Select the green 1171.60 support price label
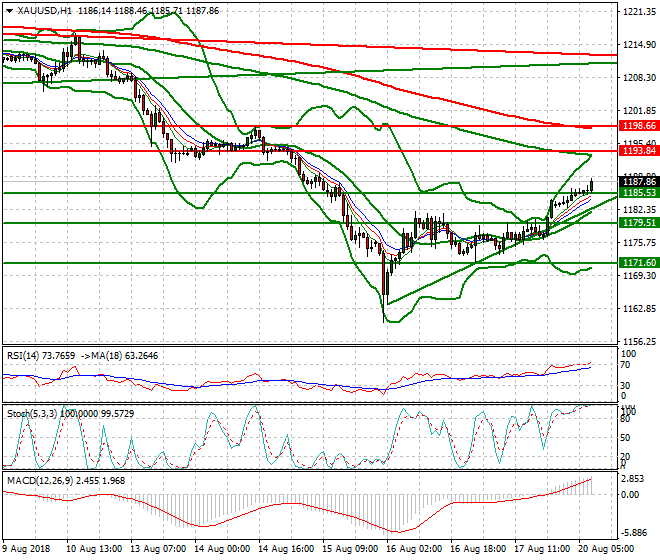The height and width of the screenshot is (560, 660). 639,262
